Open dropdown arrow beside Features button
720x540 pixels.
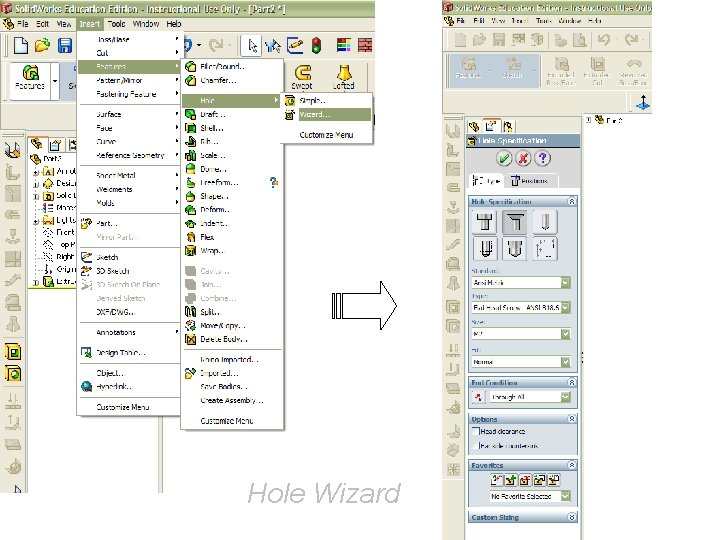pos(54,81)
